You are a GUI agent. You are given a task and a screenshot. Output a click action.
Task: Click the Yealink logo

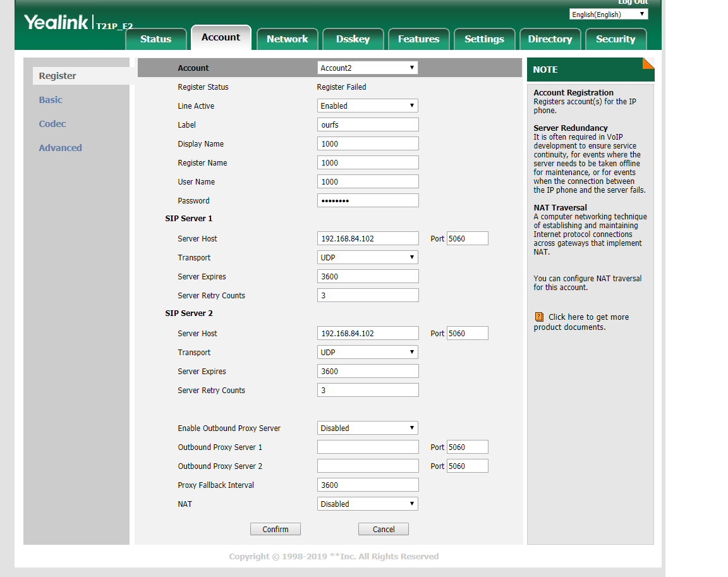click(x=56, y=22)
